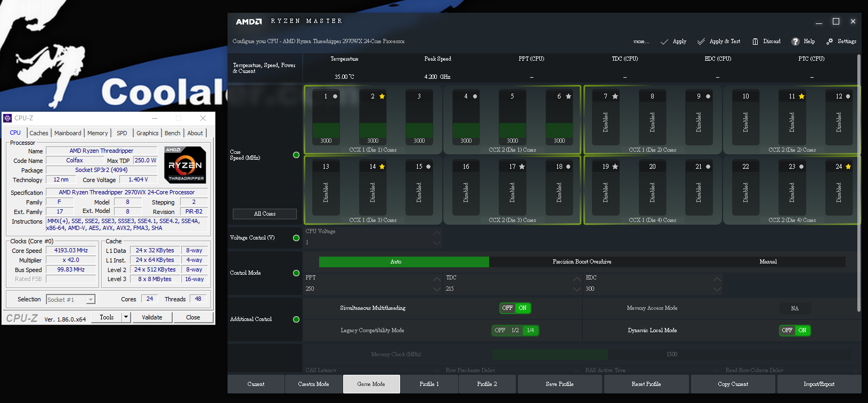Turn Dynamic Local Mode OFF

pyautogui.click(x=787, y=331)
